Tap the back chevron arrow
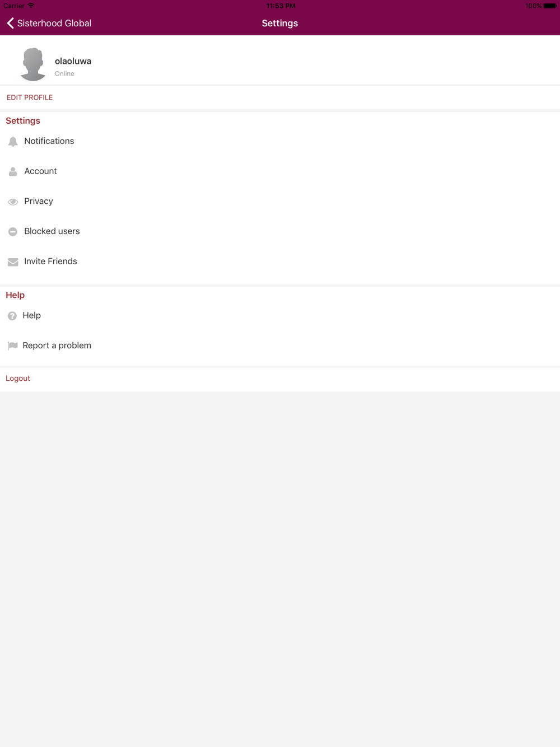This screenshot has height=747, width=560. point(10,23)
